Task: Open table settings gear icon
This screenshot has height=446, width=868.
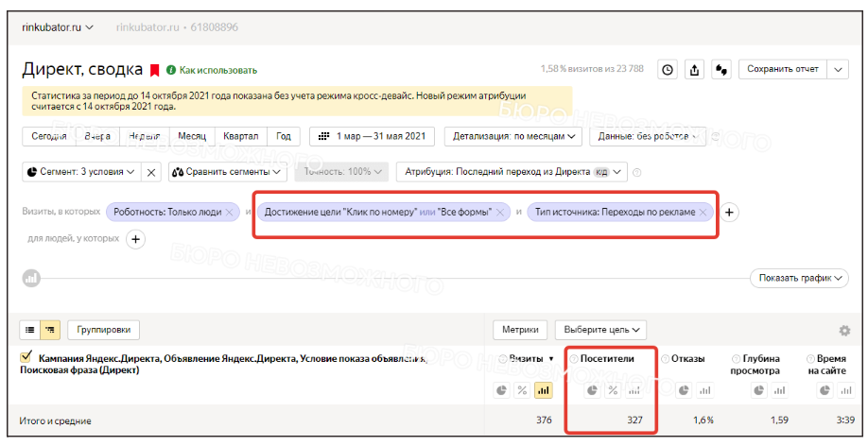Action: pos(844,331)
